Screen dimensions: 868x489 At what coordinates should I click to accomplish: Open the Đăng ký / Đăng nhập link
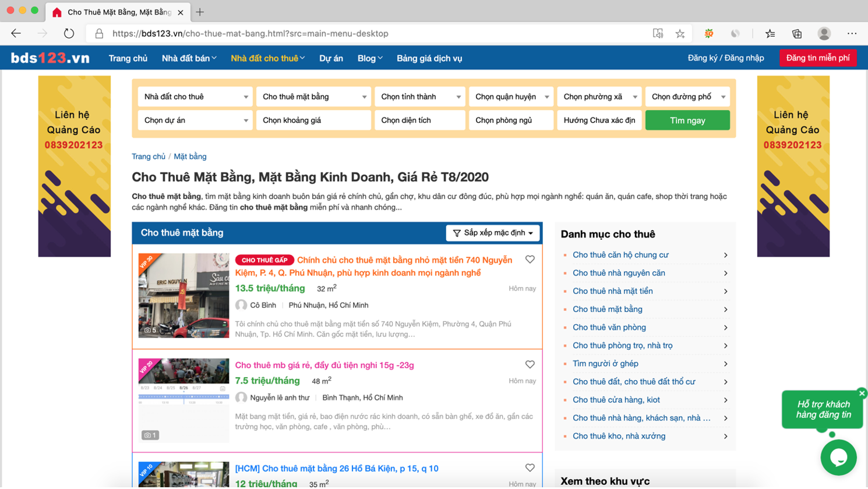click(725, 58)
